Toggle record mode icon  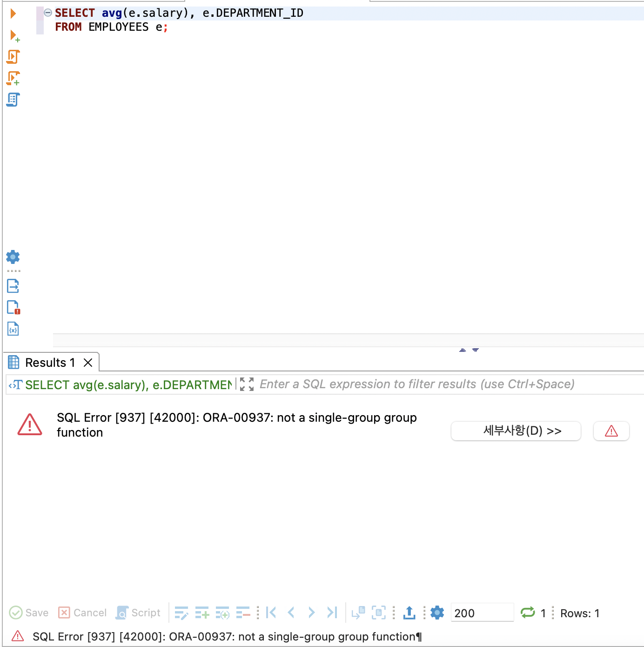[x=379, y=613]
